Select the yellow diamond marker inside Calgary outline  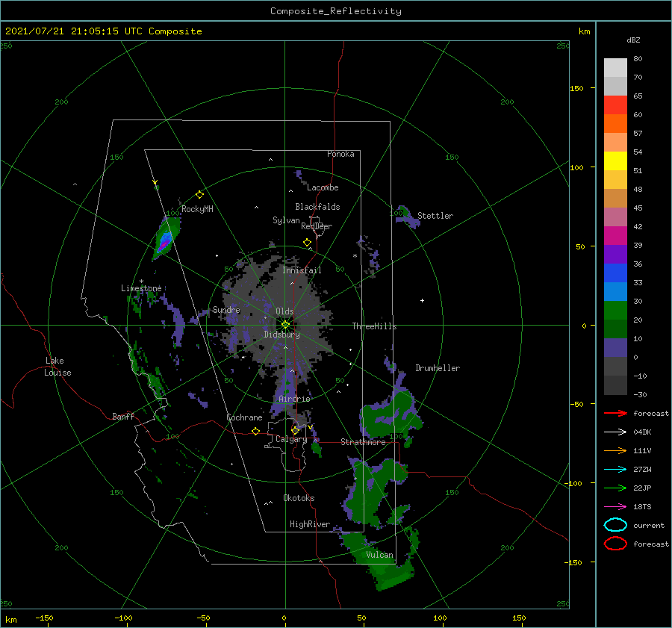[295, 430]
